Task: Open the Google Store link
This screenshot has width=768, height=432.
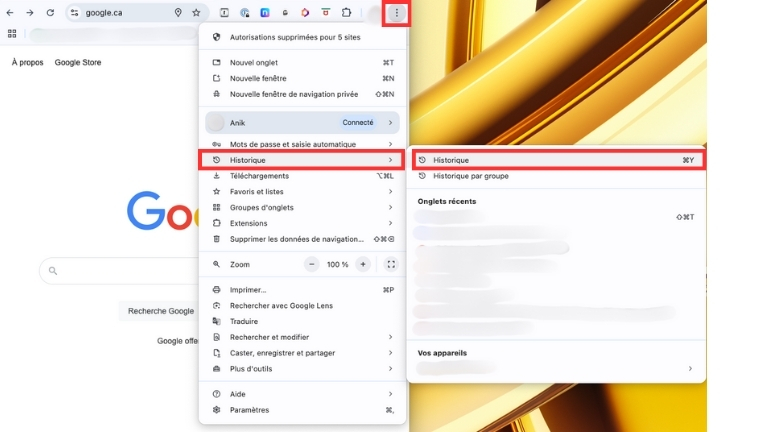Action: [78, 62]
